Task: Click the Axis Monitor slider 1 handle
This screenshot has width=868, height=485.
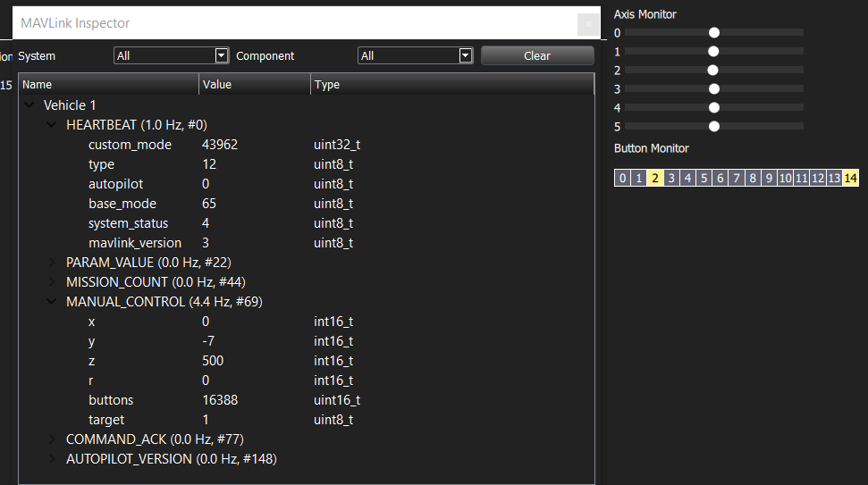Action: pos(713,52)
